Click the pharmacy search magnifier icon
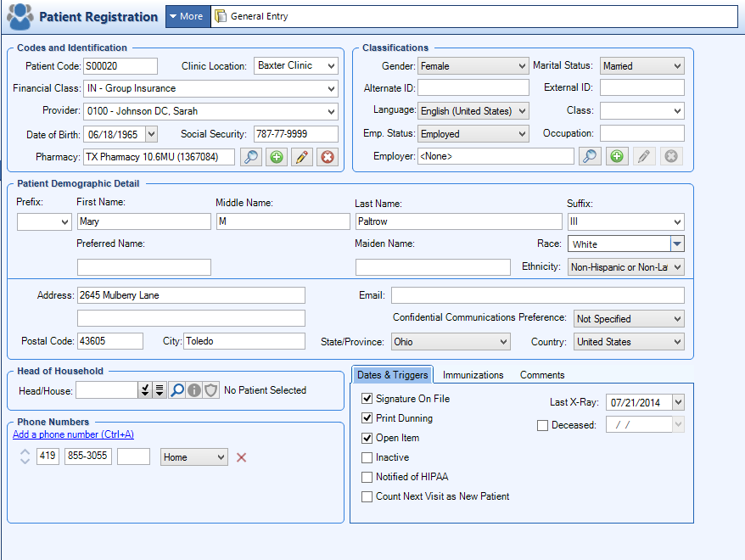745x560 pixels. click(x=250, y=157)
